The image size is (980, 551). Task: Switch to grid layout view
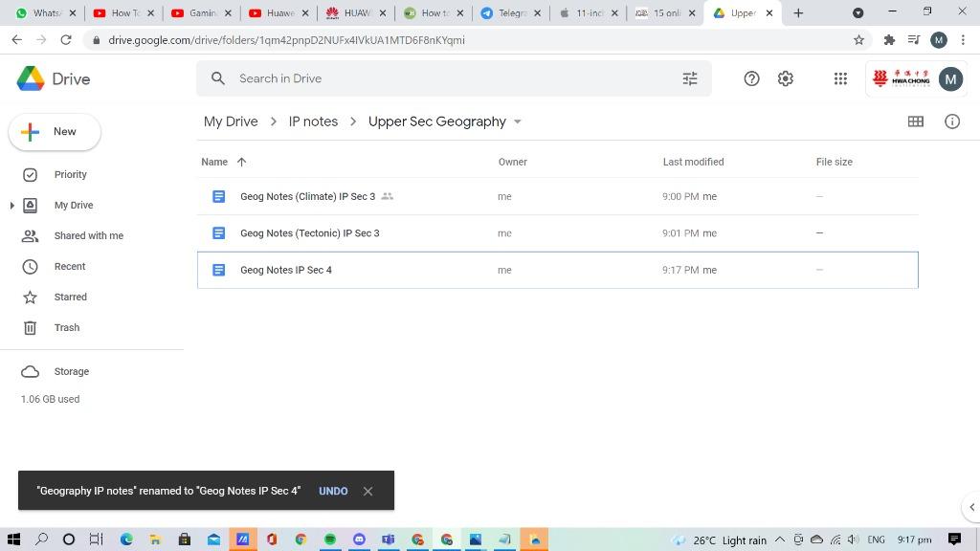(915, 121)
